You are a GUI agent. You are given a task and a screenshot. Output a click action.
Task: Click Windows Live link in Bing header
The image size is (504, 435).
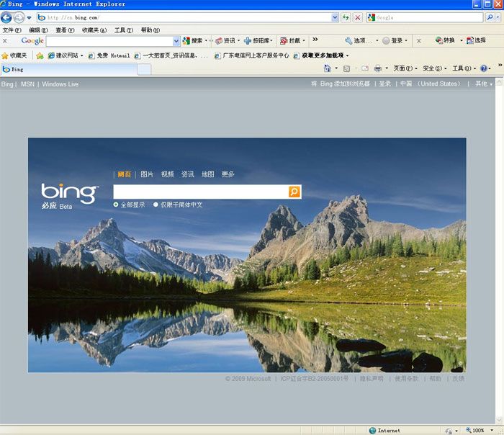coord(60,84)
